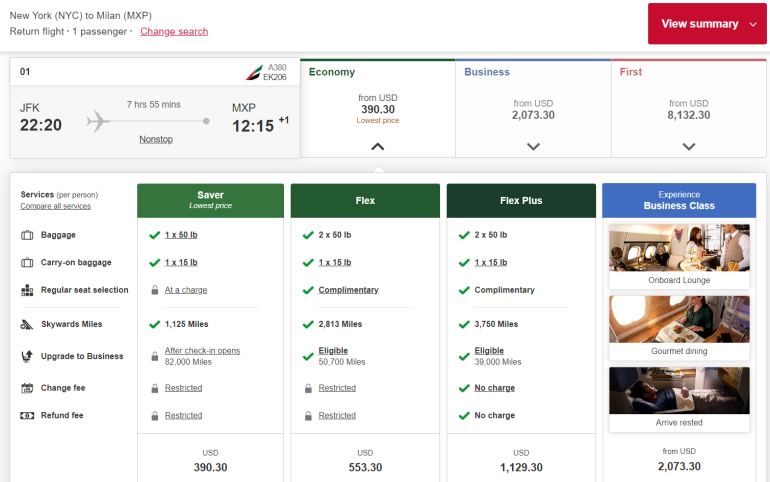The height and width of the screenshot is (482, 770).
Task: Select the Saver fare column header
Action: pyautogui.click(x=210, y=200)
